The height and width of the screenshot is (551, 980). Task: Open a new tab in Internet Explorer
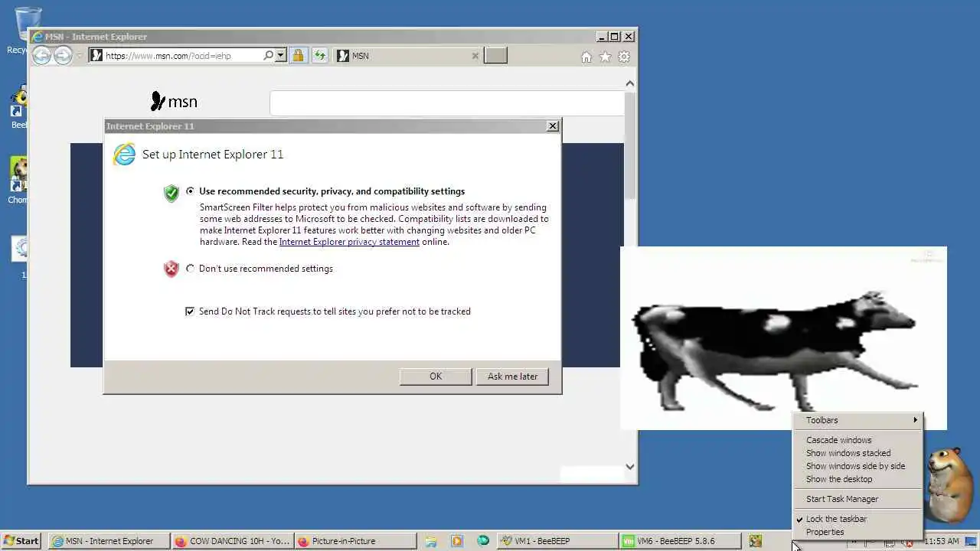pyautogui.click(x=495, y=55)
